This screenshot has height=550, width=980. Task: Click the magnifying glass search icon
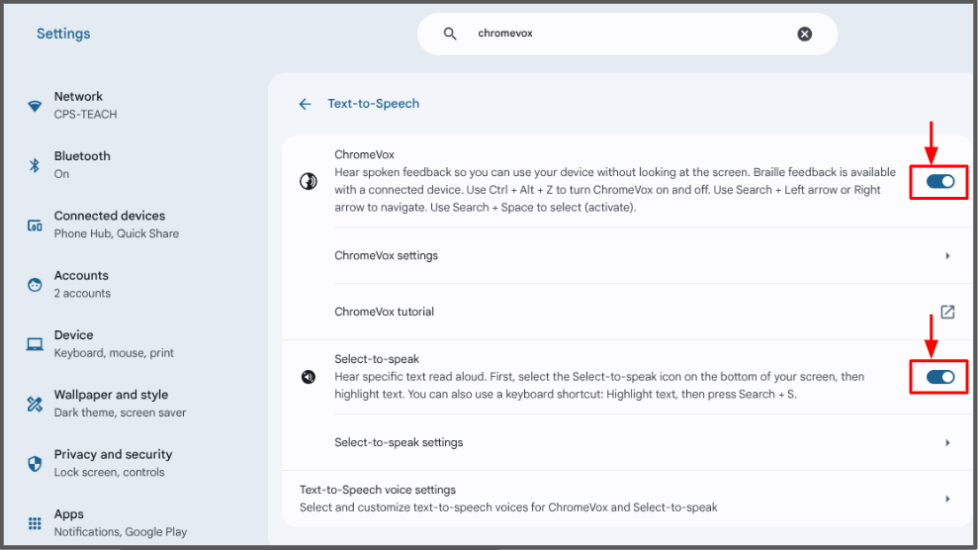449,34
